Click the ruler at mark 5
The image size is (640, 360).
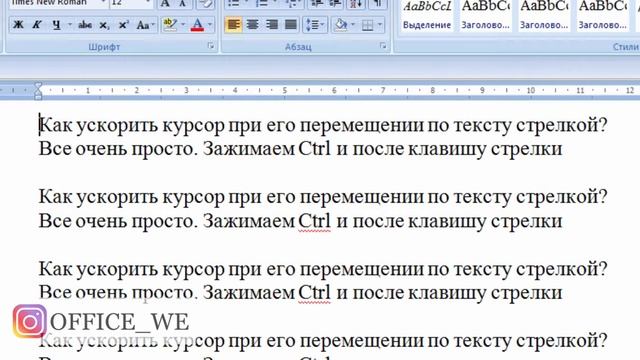click(284, 91)
